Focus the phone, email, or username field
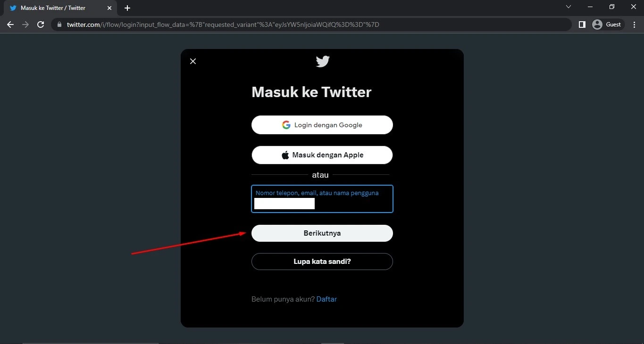The width and height of the screenshot is (644, 344). coord(322,199)
